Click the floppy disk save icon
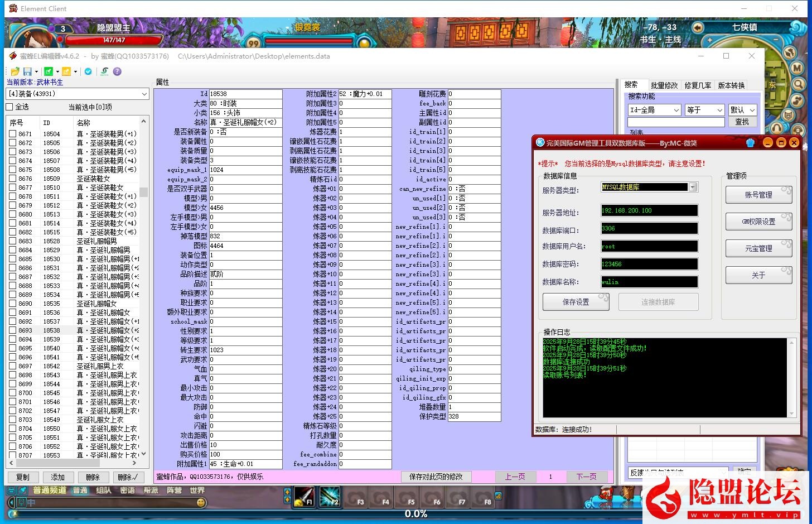Viewport: 812px width, 524px height. point(27,71)
